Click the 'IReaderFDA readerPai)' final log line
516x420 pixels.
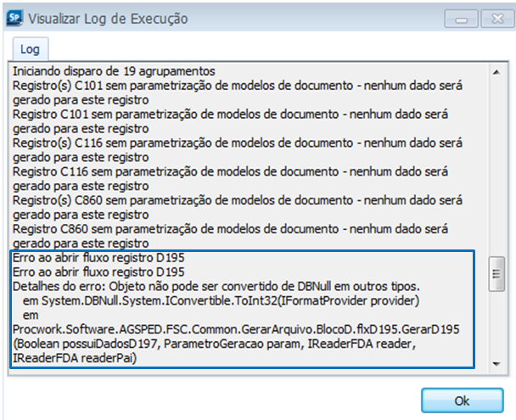click(77, 359)
